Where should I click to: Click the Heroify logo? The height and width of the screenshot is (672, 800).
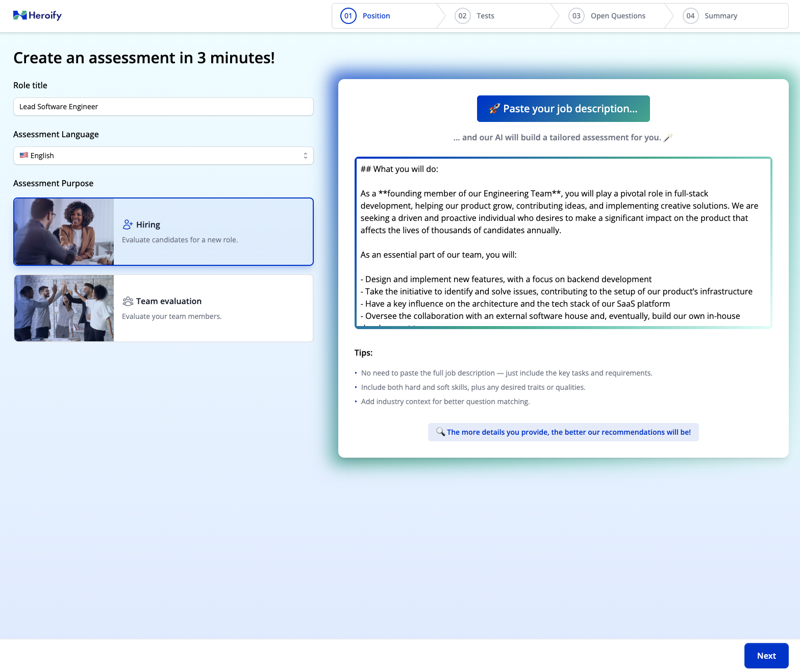(37, 15)
